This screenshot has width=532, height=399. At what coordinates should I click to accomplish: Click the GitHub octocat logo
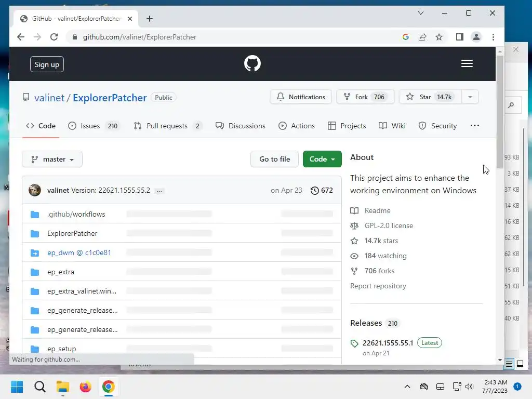pyautogui.click(x=252, y=63)
